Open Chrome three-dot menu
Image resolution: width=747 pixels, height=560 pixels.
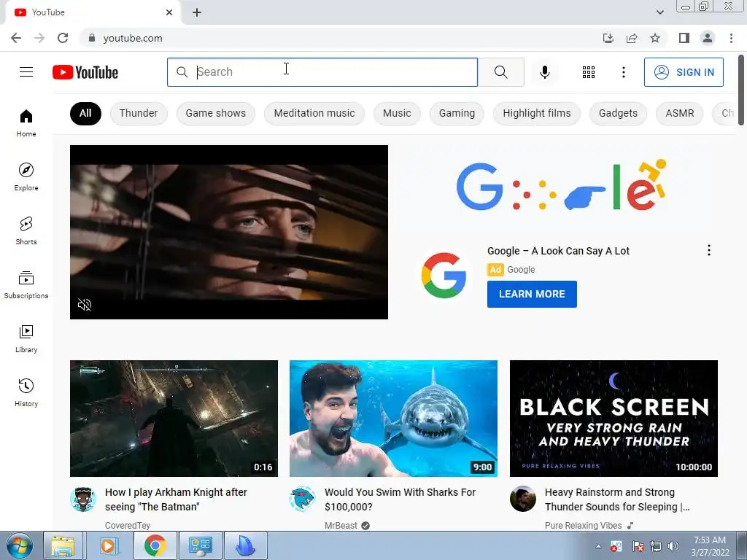731,38
